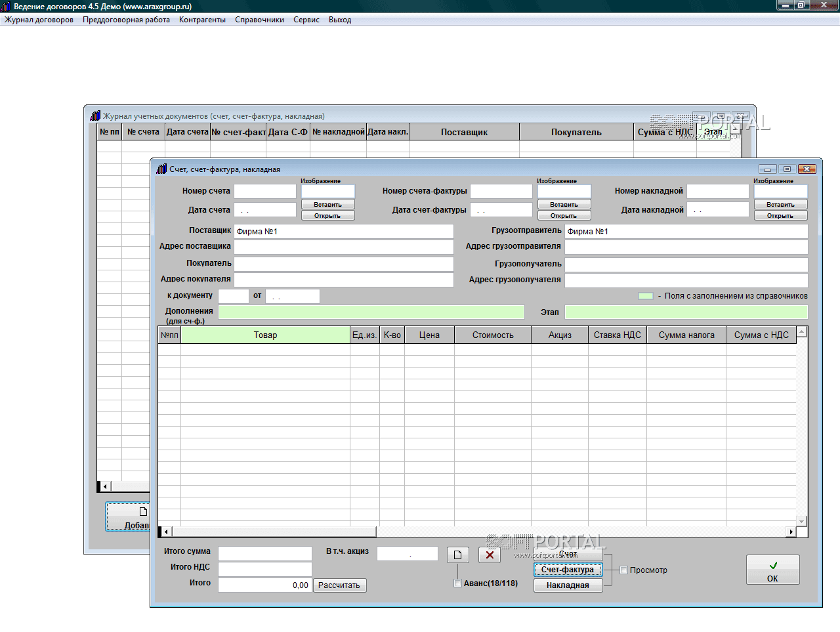This screenshot has width=840, height=632.
Task: Enable the Просмотр checkbox
Action: click(624, 570)
